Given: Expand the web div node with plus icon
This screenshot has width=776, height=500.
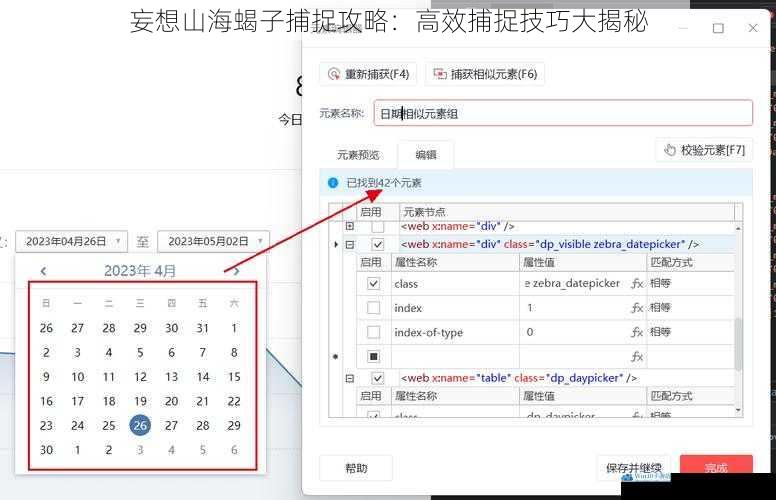Looking at the screenshot, I should (x=350, y=226).
